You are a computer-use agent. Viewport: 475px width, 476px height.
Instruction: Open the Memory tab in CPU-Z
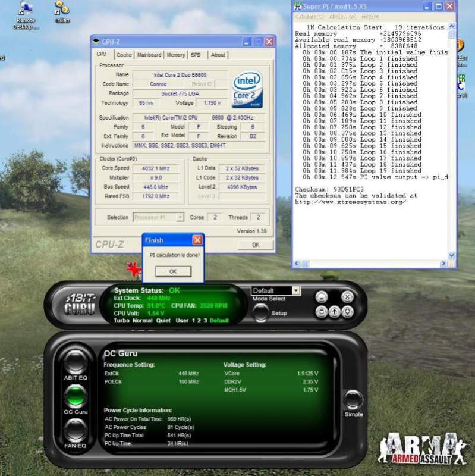[176, 55]
